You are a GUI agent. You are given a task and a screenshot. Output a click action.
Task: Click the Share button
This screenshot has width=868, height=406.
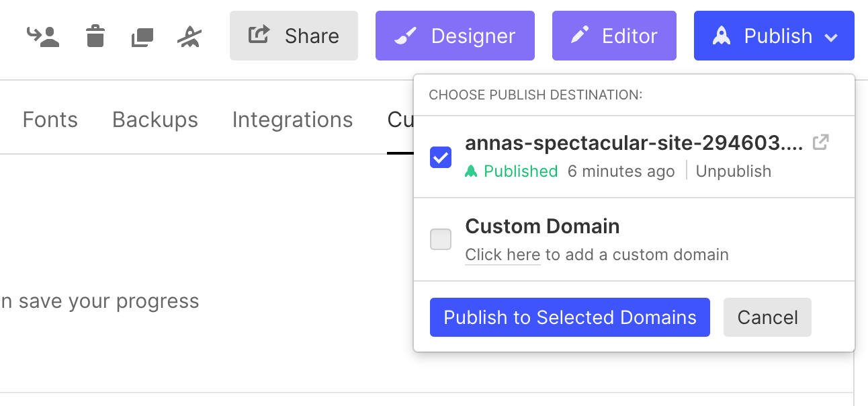(x=294, y=36)
